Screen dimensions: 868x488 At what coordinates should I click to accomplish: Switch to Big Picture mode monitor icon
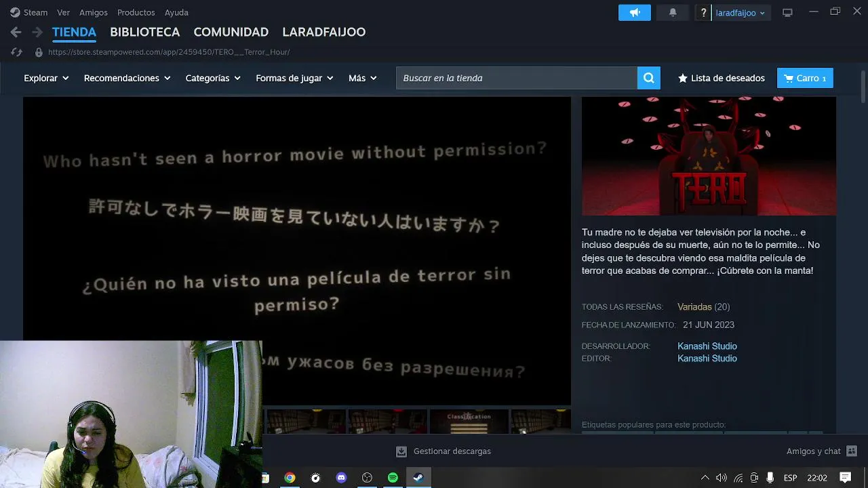787,13
